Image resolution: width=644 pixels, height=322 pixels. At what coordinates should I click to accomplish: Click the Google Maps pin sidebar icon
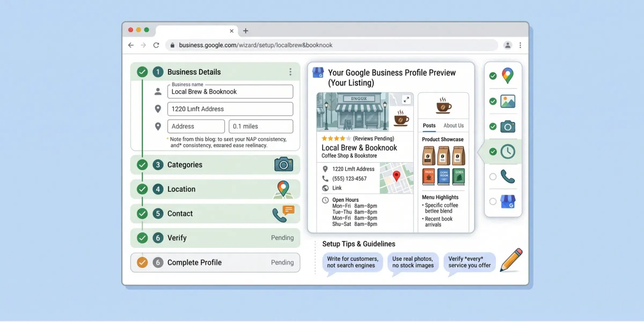[508, 76]
